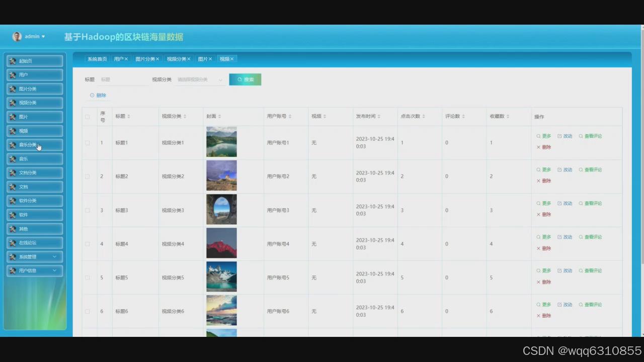Open 在线论坛 in the sidebar

(35, 243)
